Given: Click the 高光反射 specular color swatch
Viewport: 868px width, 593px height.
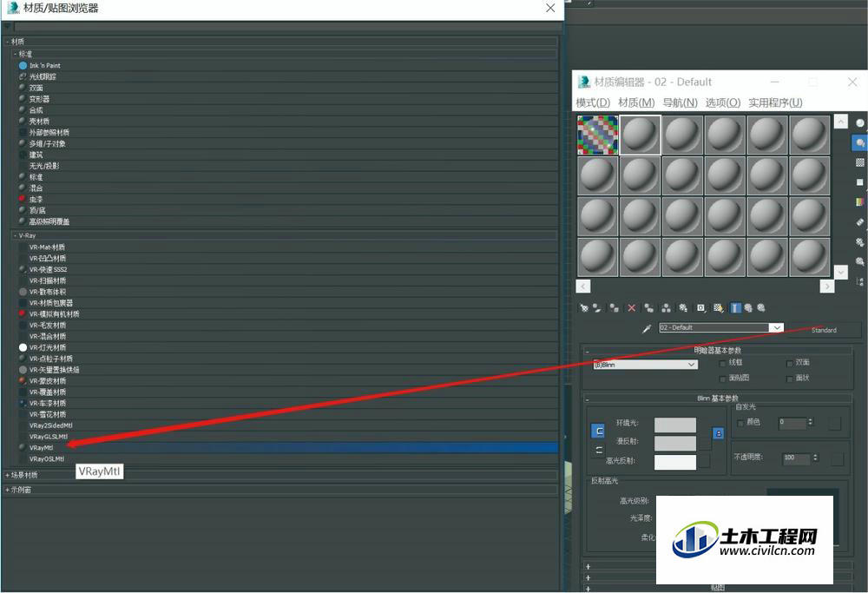Looking at the screenshot, I should (x=674, y=462).
